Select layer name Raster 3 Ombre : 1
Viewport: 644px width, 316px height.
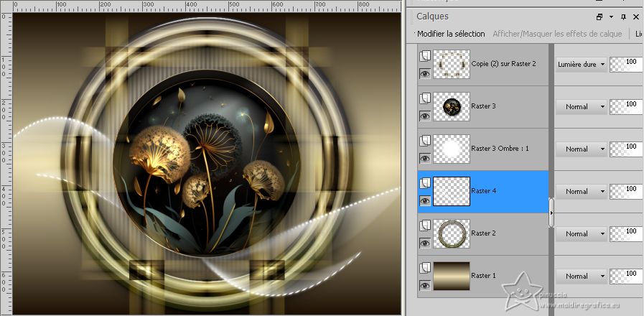500,149
